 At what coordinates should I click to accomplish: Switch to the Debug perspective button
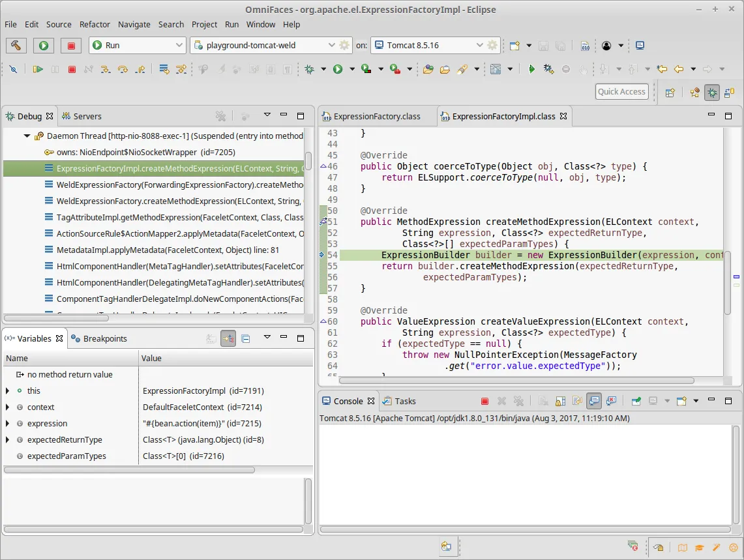click(712, 93)
